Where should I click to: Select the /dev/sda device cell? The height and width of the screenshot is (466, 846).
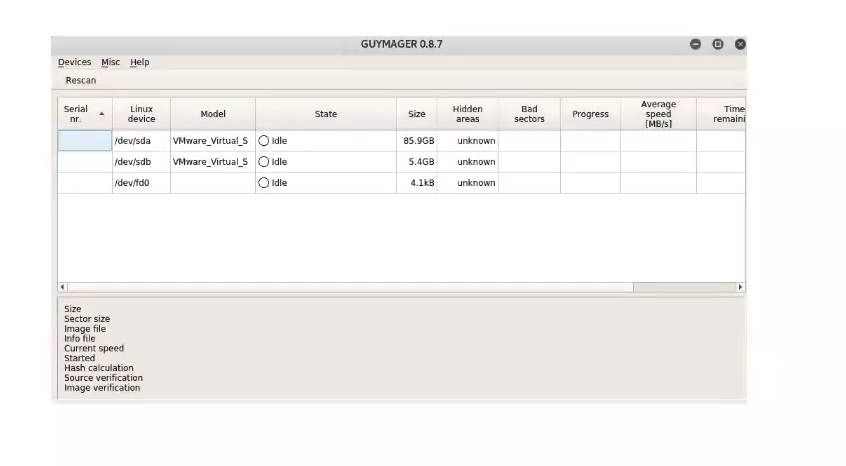141,141
